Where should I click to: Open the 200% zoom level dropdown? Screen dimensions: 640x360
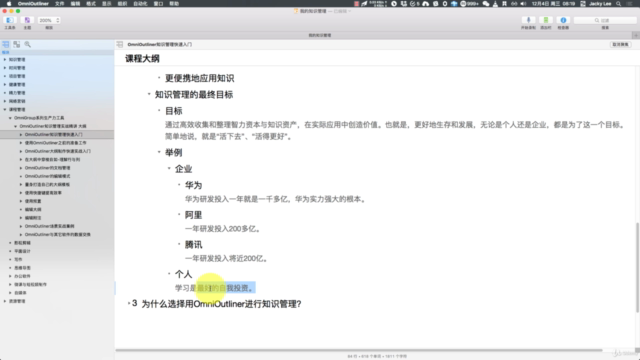coord(49,20)
